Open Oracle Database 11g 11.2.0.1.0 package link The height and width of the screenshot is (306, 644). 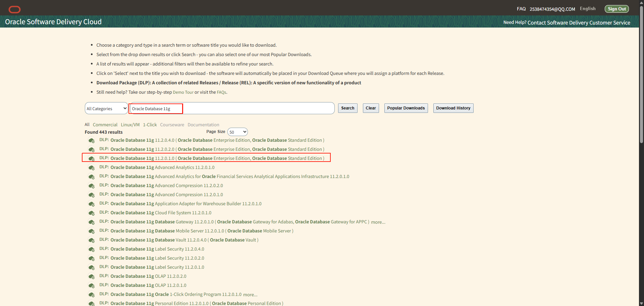[x=217, y=159]
